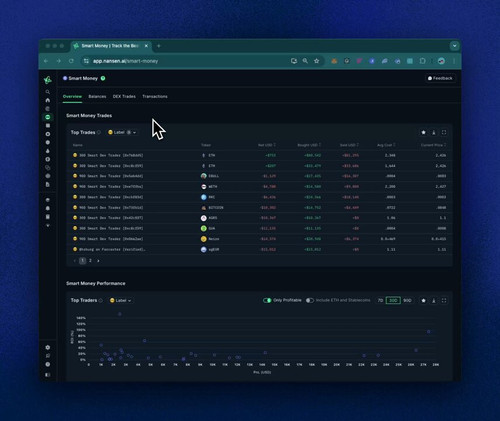500x421 pixels.
Task: Open the Label dropdown in Top Trades
Action: (x=122, y=132)
